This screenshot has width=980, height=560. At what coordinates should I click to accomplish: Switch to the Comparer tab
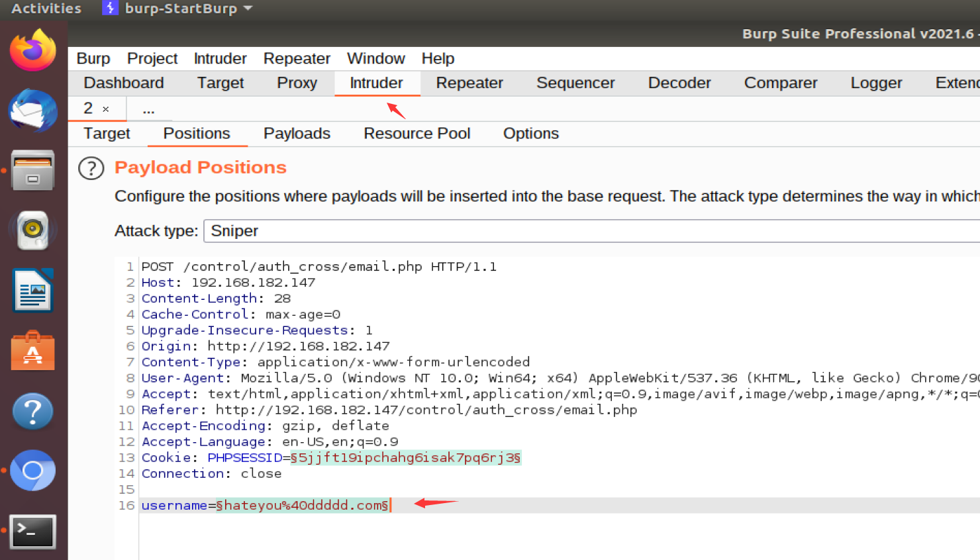781,83
